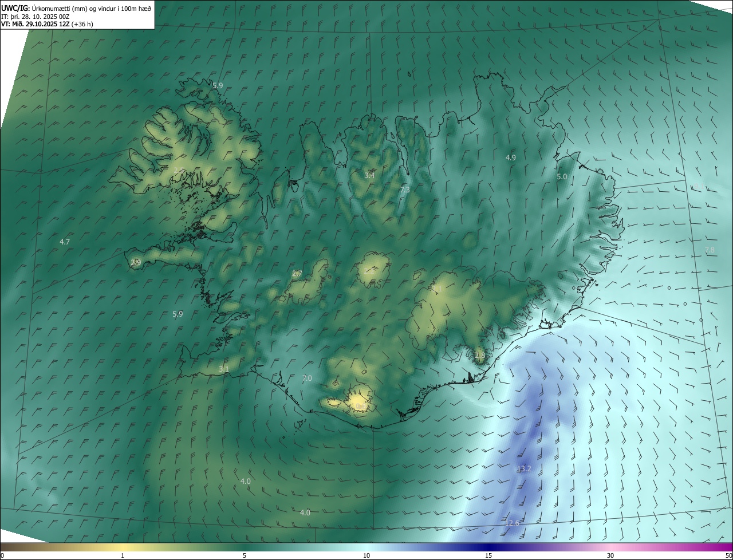Click the 2.5 value over the Westfjords
The image size is (733, 560).
(179, 171)
